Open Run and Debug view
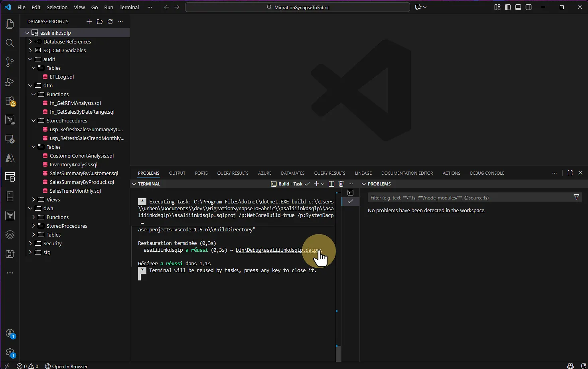588x369 pixels. [x=10, y=82]
